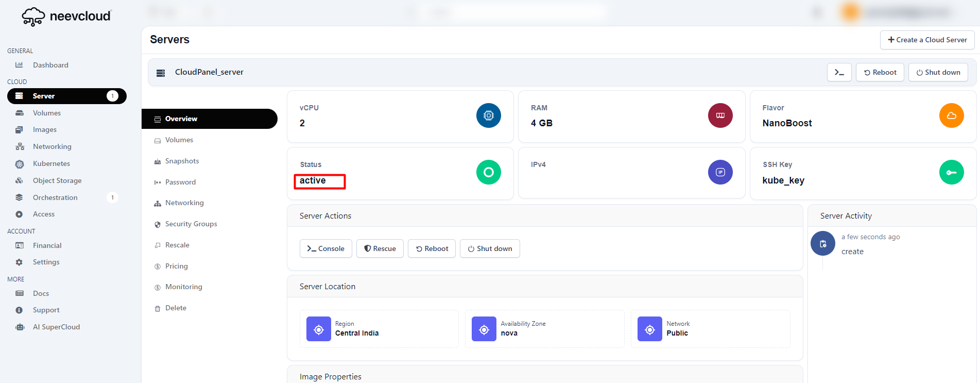Click the green Status circle icon
Image resolution: width=980 pixels, height=383 pixels.
click(x=488, y=172)
